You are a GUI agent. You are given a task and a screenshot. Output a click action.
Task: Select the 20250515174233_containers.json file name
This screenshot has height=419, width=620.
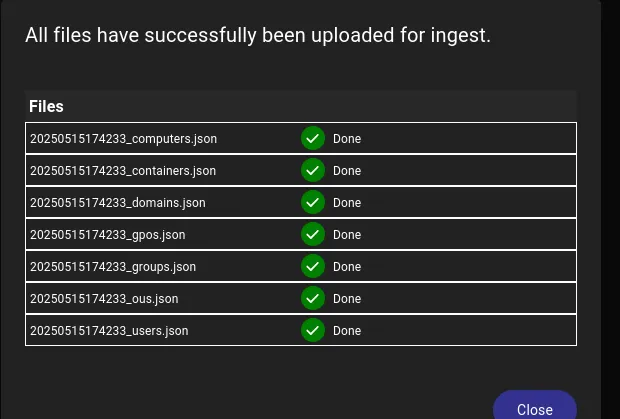(x=123, y=171)
